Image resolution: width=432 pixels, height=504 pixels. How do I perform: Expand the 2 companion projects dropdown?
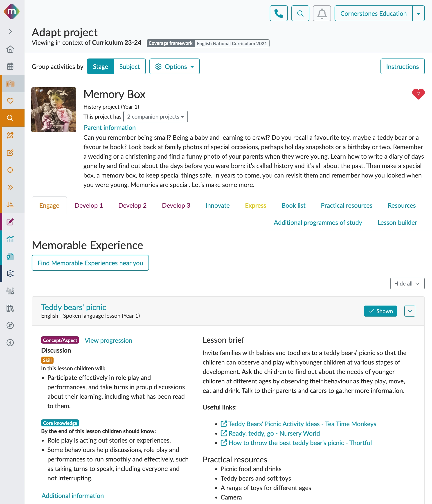pyautogui.click(x=155, y=117)
